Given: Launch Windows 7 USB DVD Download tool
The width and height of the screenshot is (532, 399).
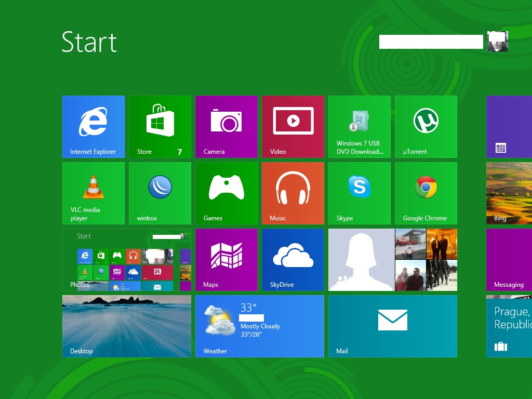Looking at the screenshot, I should point(360,127).
